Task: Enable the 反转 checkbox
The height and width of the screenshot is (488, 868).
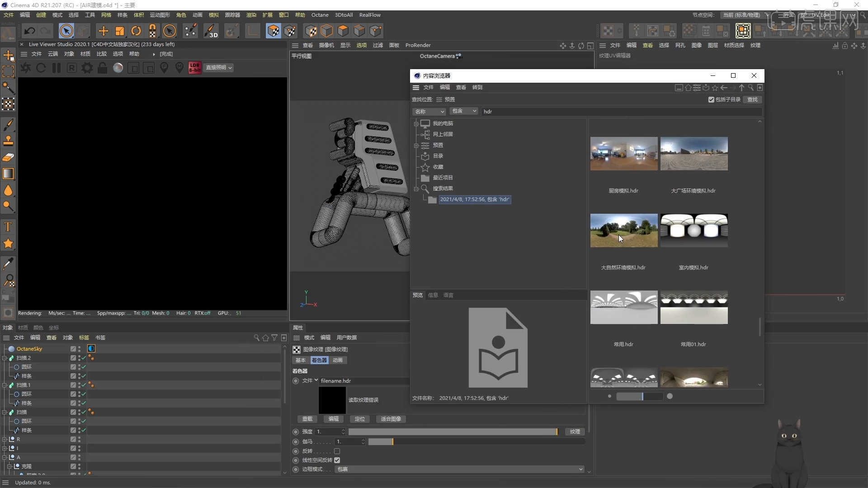Action: tap(337, 451)
